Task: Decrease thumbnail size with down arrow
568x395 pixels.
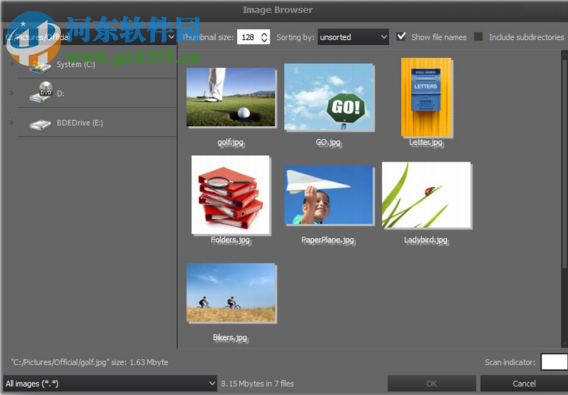Action: tap(264, 40)
